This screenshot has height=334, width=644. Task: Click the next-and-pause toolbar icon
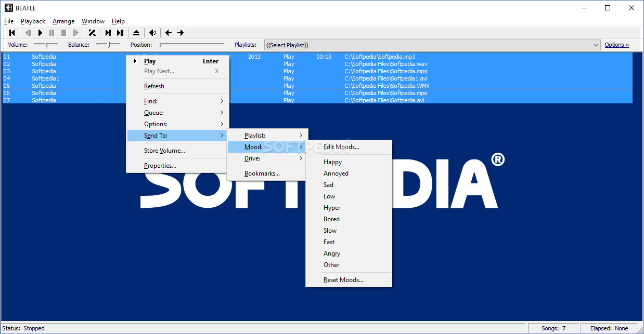point(120,33)
